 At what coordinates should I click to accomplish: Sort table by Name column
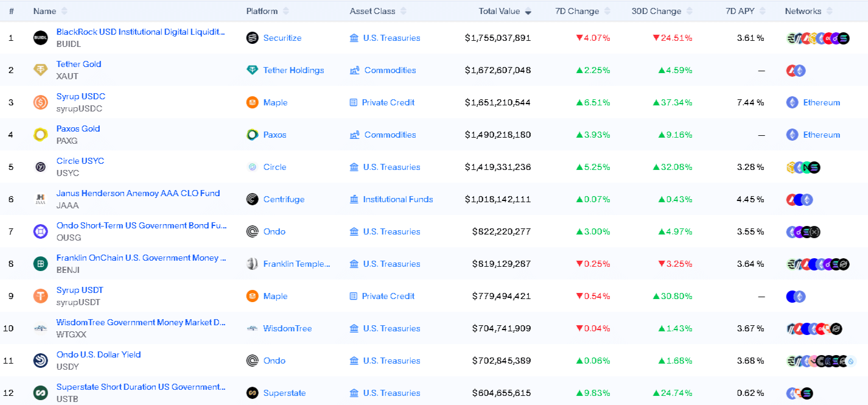pyautogui.click(x=45, y=11)
